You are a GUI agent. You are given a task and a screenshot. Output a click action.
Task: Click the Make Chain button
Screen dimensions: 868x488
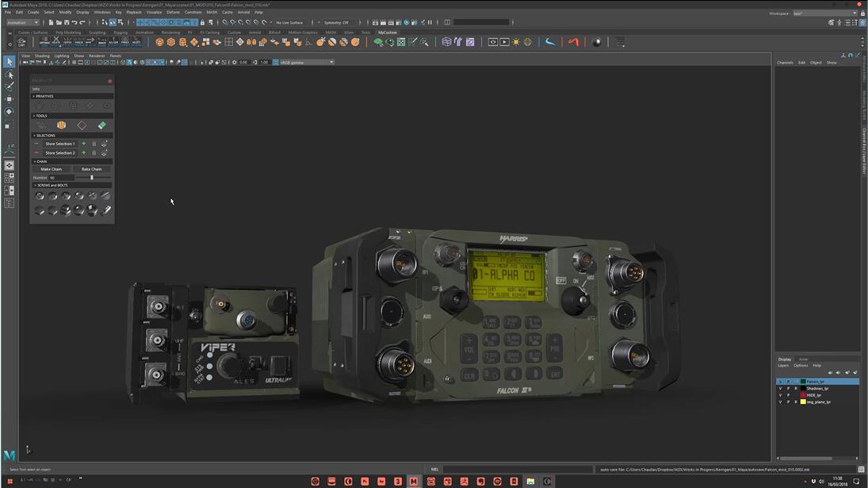click(x=51, y=169)
